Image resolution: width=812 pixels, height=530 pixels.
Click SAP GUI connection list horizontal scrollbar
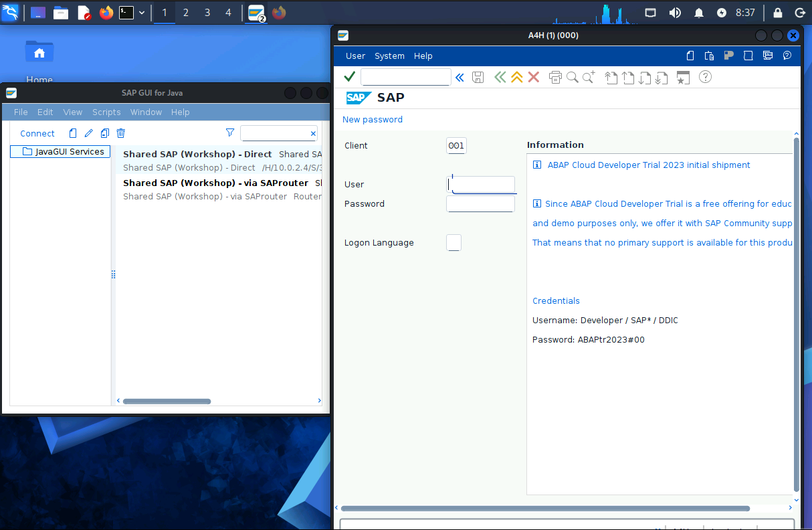click(x=167, y=402)
